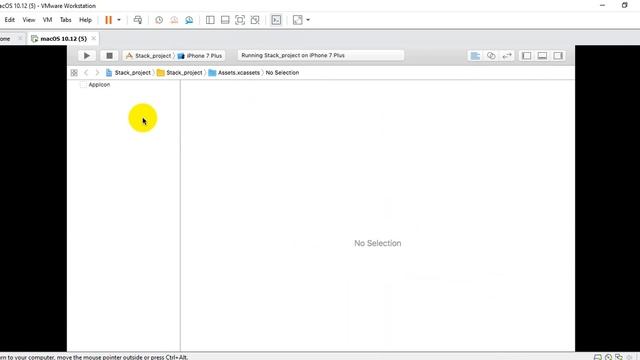Screen dimensions: 640x360
Task: Go forward in the Xcode jump bar
Action: tap(97, 73)
